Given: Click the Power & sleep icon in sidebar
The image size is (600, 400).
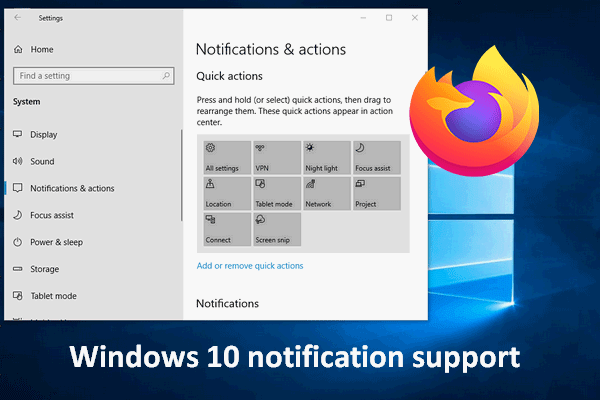Looking at the screenshot, I should 18,242.
